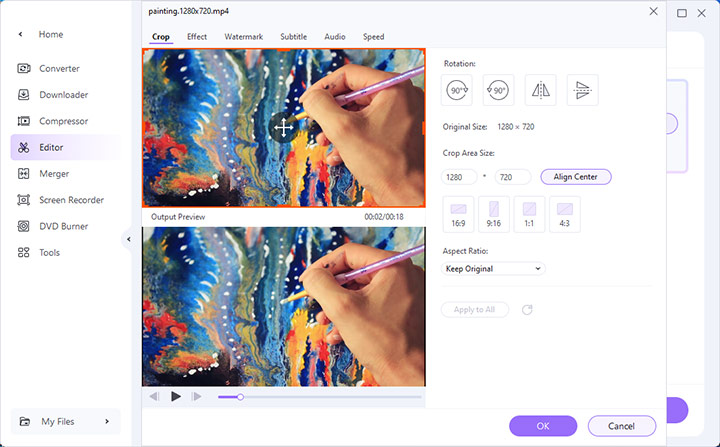Step to next frame
This screenshot has width=720, height=447.
click(197, 396)
